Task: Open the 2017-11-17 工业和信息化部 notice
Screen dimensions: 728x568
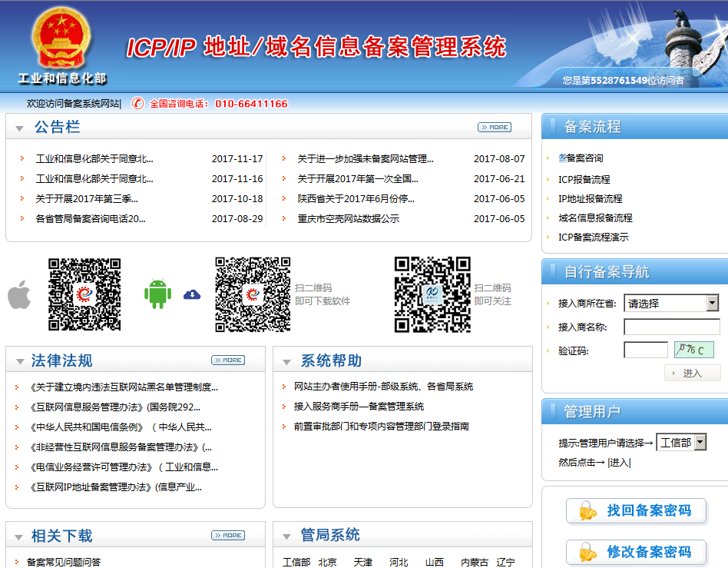Action: pyautogui.click(x=94, y=159)
